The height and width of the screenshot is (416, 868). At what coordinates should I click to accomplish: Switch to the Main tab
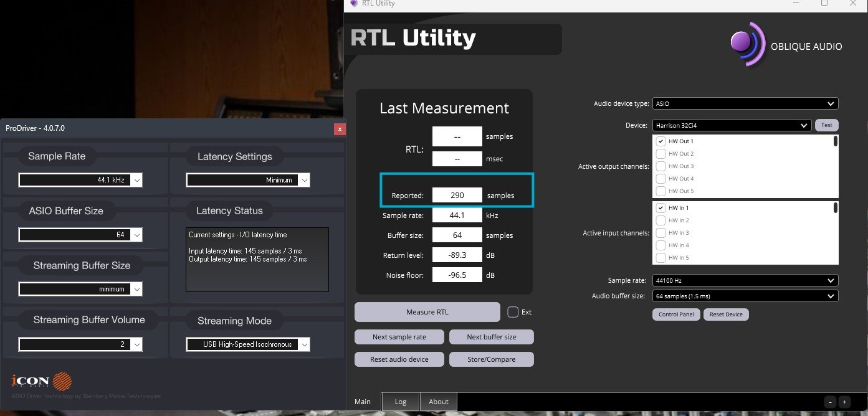click(x=363, y=402)
